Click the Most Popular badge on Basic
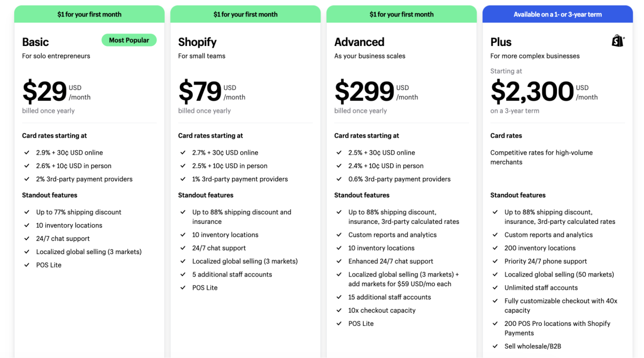Screen dimensions: 644x358 [x=129, y=40]
